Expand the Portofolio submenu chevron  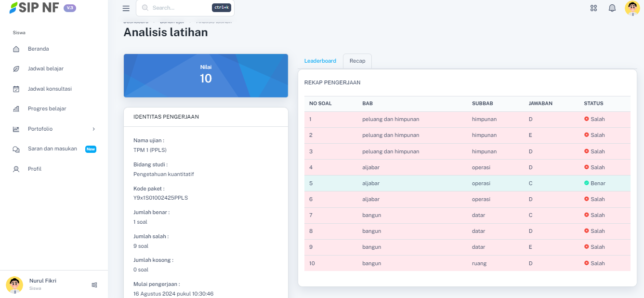(x=93, y=129)
